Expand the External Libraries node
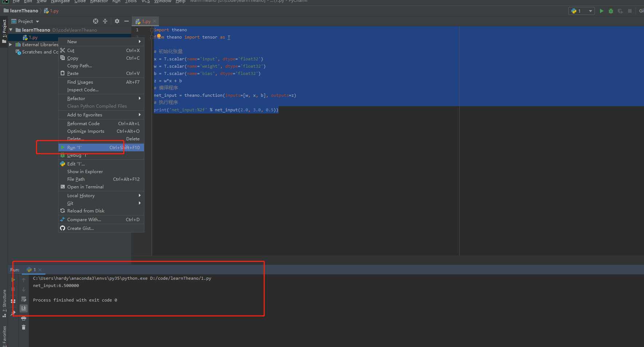Screen dimensions: 644x347 pyautogui.click(x=11, y=44)
